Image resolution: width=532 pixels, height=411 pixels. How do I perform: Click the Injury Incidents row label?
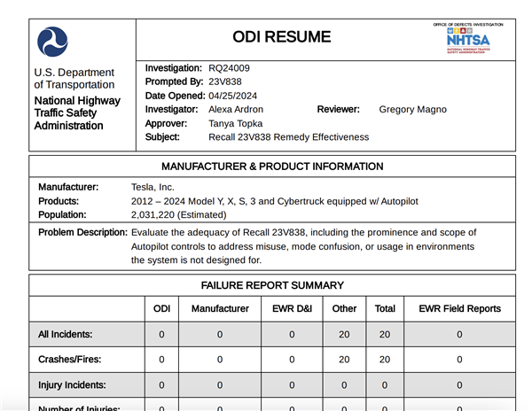pyautogui.click(x=72, y=385)
